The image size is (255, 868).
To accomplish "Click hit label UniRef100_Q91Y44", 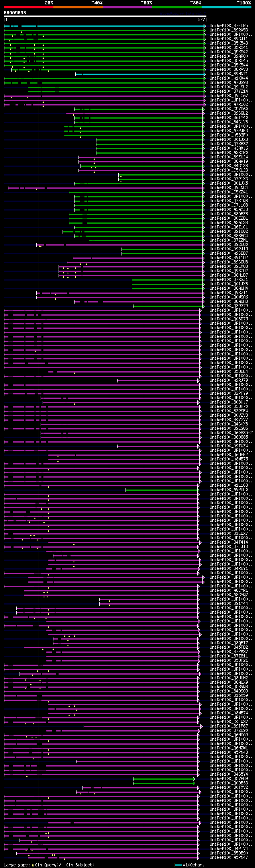I will (x=229, y=603).
